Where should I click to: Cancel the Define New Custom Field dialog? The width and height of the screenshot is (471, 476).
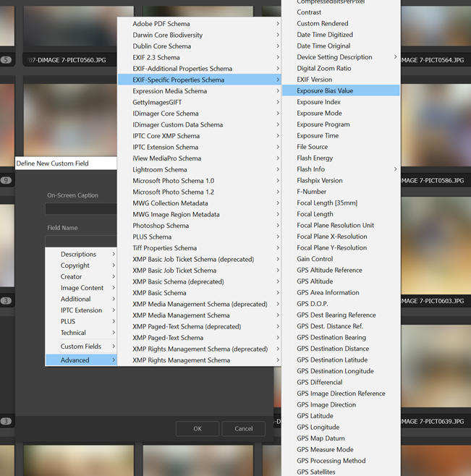tap(244, 429)
